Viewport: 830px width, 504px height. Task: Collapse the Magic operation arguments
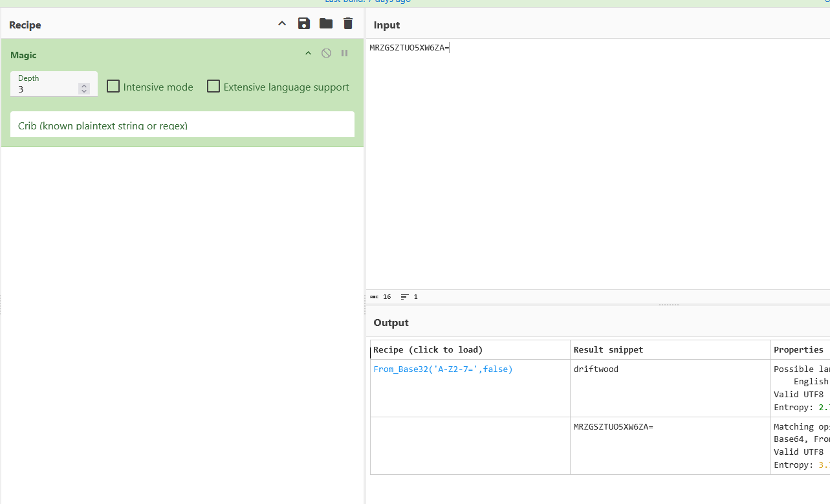point(308,53)
